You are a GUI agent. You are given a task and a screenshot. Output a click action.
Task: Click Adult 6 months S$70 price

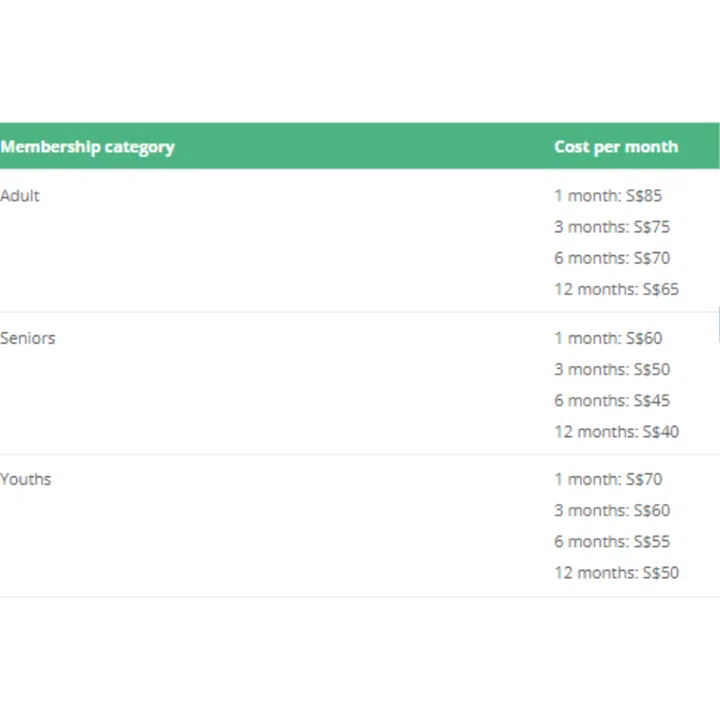(x=612, y=258)
